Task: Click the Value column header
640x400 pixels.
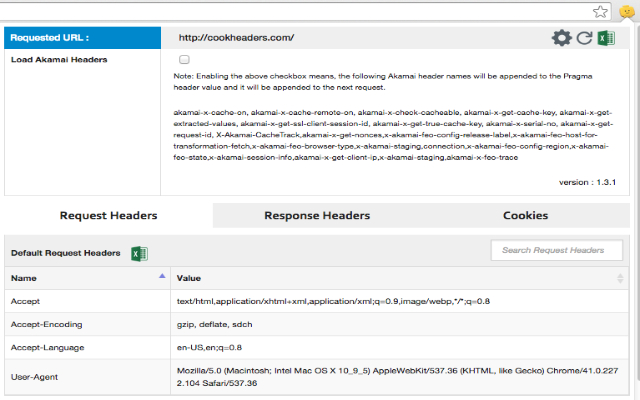Action: [x=400, y=278]
